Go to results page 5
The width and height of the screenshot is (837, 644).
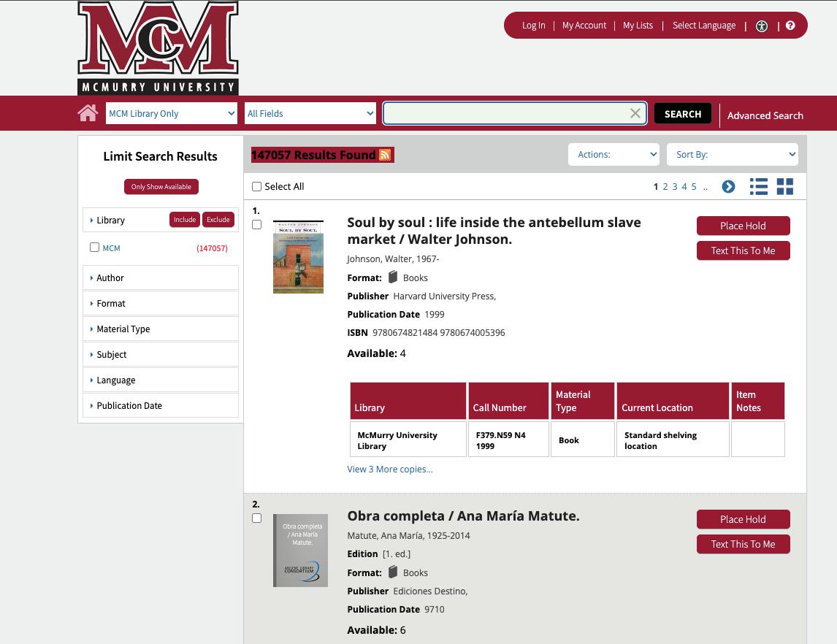point(694,187)
